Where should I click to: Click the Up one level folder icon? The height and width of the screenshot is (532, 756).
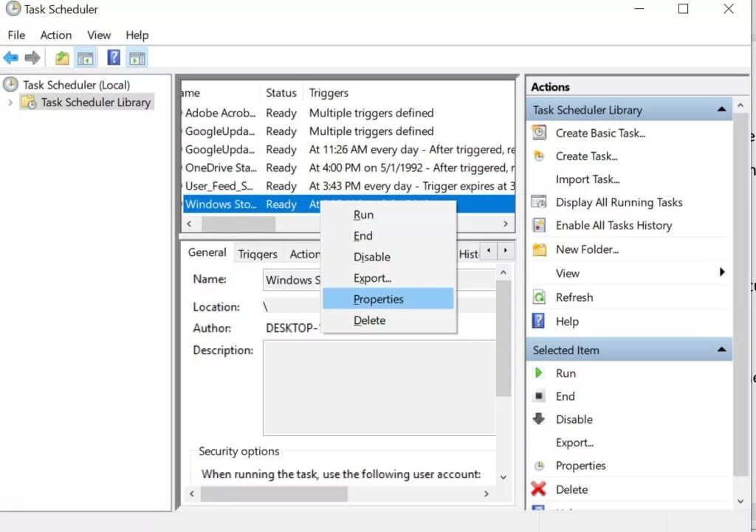pos(62,58)
